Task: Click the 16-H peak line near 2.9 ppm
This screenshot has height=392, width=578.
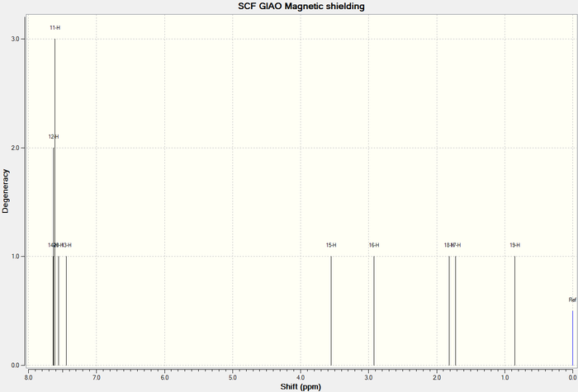Action: [x=374, y=310]
